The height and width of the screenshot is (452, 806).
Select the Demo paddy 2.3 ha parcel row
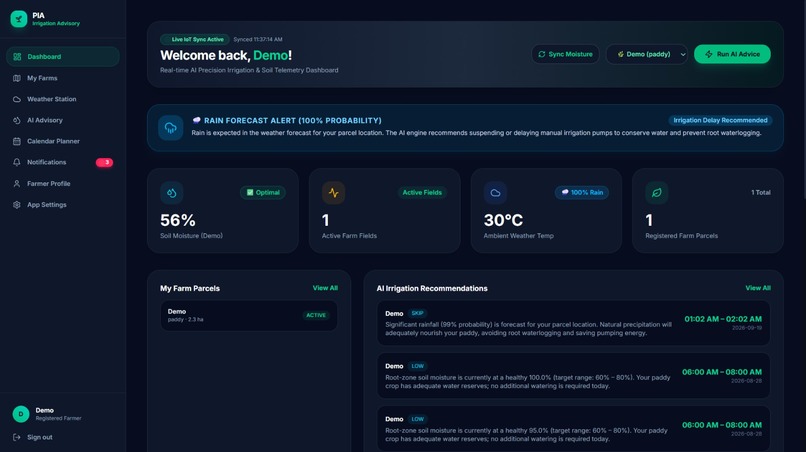pyautogui.click(x=249, y=315)
